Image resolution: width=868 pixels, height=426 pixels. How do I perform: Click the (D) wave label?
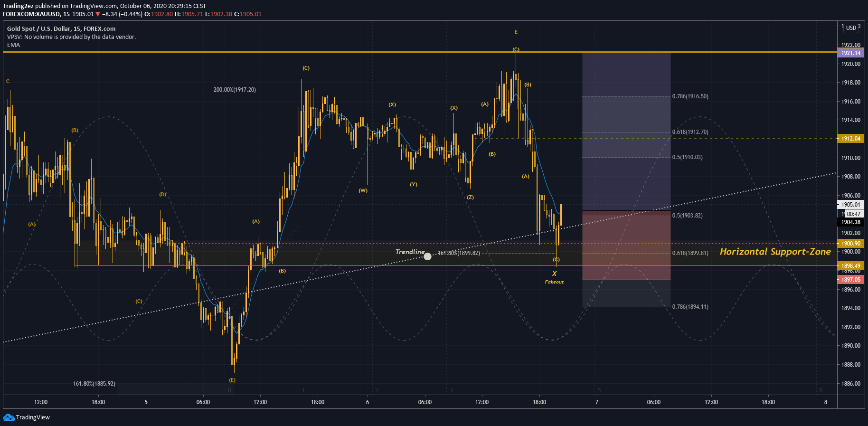(x=162, y=194)
